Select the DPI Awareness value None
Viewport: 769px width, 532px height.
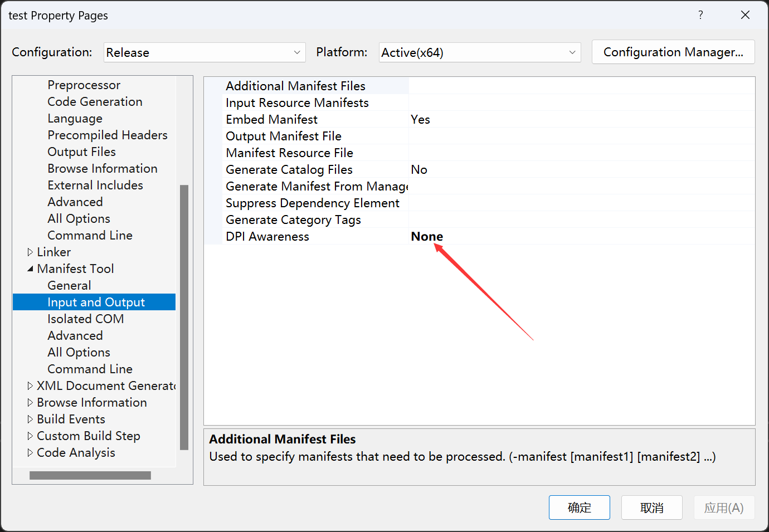(427, 236)
